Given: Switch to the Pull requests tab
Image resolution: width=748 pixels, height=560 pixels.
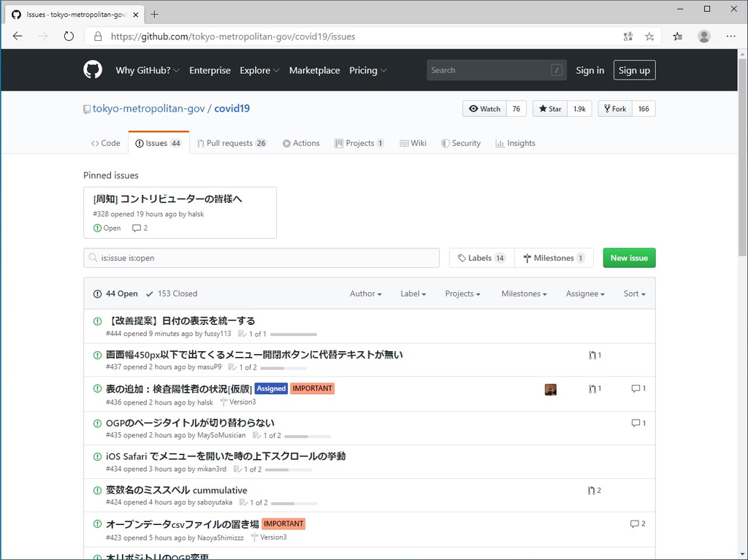Looking at the screenshot, I should click(x=232, y=143).
